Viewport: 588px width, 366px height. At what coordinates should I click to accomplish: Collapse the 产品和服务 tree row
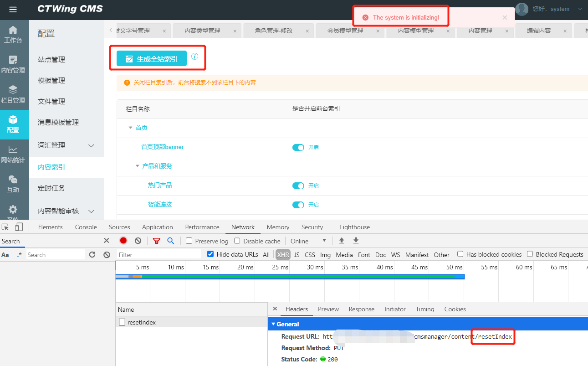[138, 166]
